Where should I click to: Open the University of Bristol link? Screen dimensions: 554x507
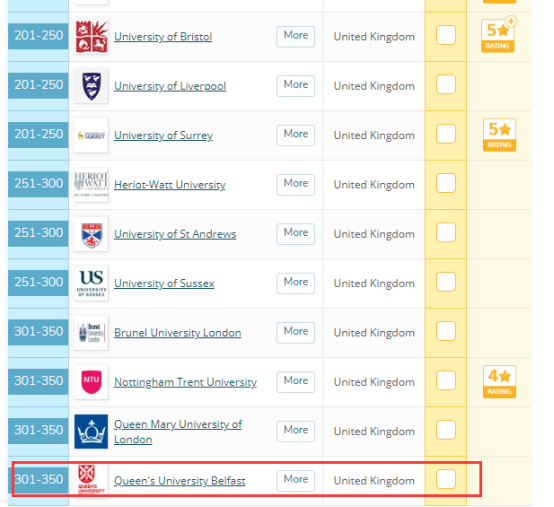point(163,37)
